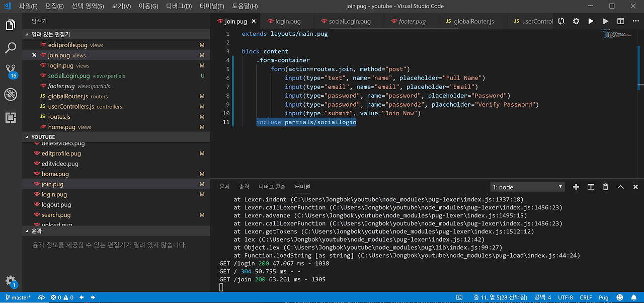Open search.pug in the file explorer
The height and width of the screenshot is (303, 644).
pyautogui.click(x=56, y=215)
